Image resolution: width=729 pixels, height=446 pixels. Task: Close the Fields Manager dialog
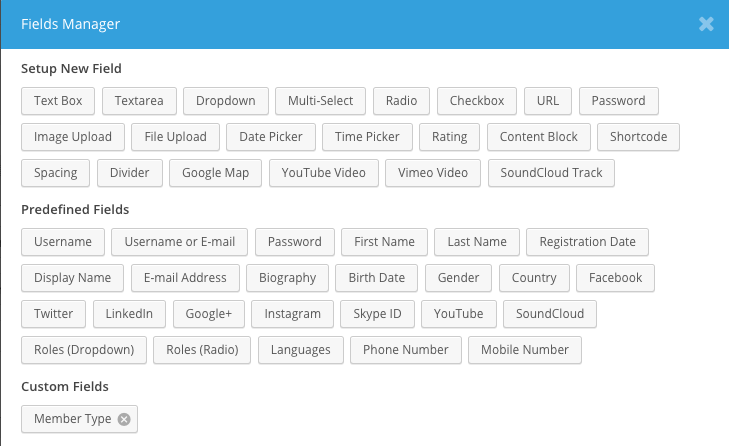coord(706,24)
